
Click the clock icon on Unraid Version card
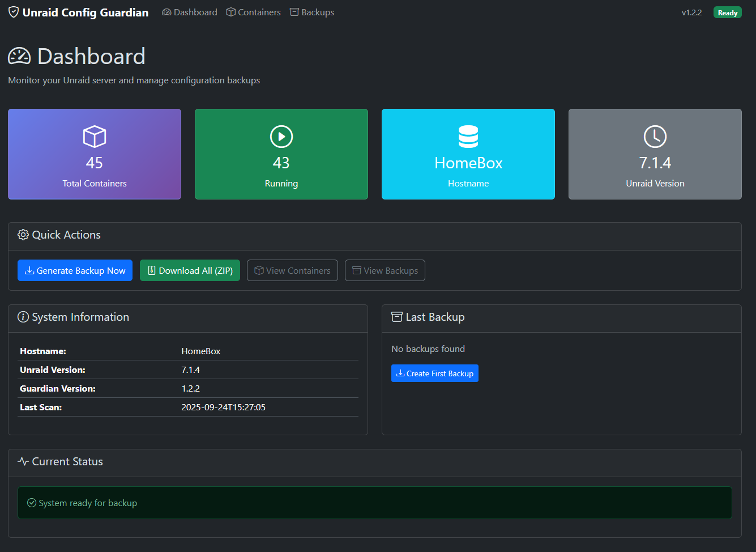[655, 137]
